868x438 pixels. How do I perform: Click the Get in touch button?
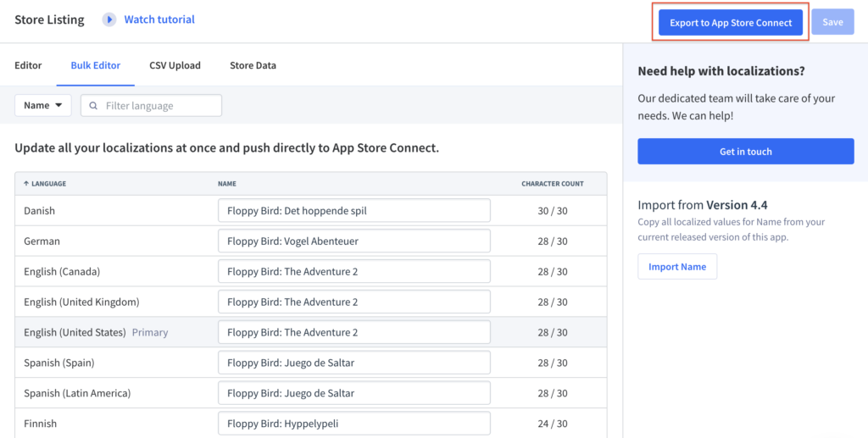(746, 151)
